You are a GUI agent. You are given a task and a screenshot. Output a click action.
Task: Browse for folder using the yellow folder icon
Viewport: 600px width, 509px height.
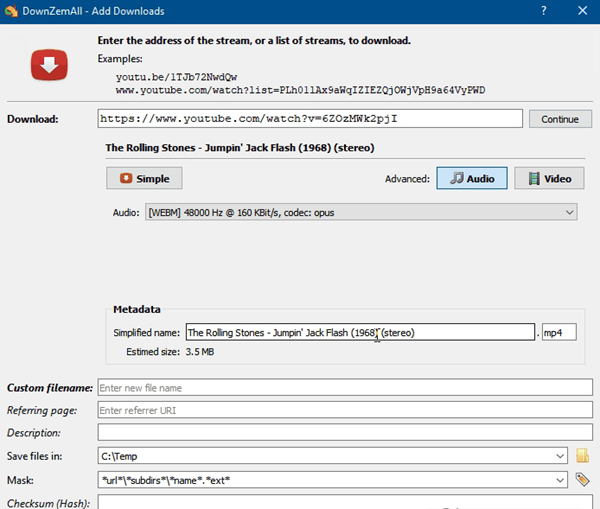coord(584,456)
